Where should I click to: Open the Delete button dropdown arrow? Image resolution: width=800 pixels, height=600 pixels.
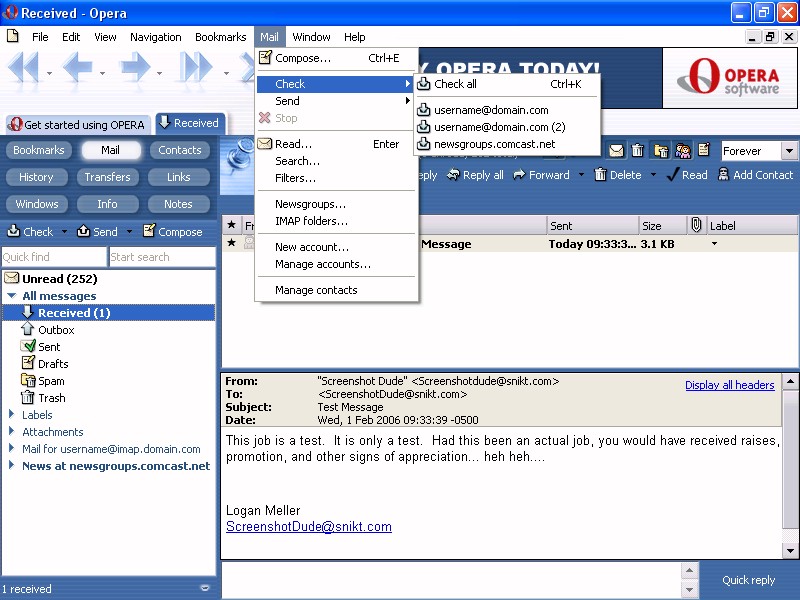(653, 175)
